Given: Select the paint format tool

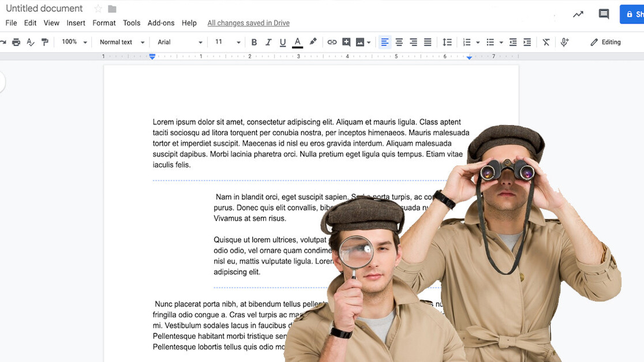Looking at the screenshot, I should (x=45, y=42).
